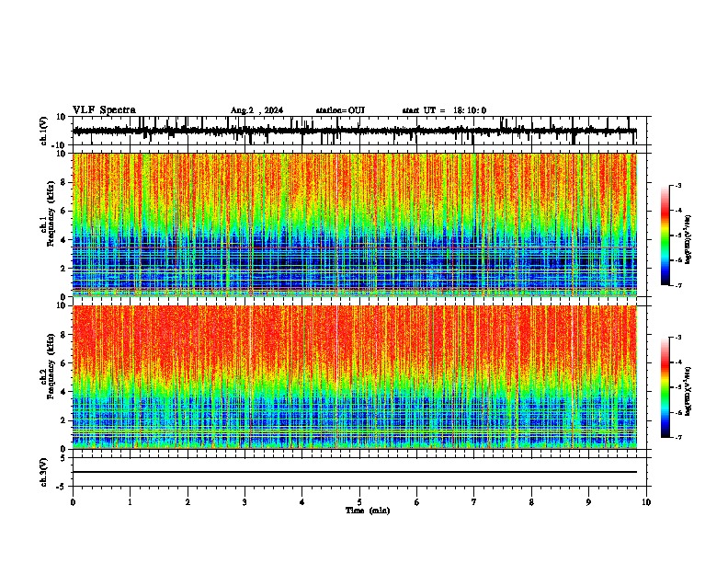Select the "start UT = 18:10:0" text

tap(444, 110)
